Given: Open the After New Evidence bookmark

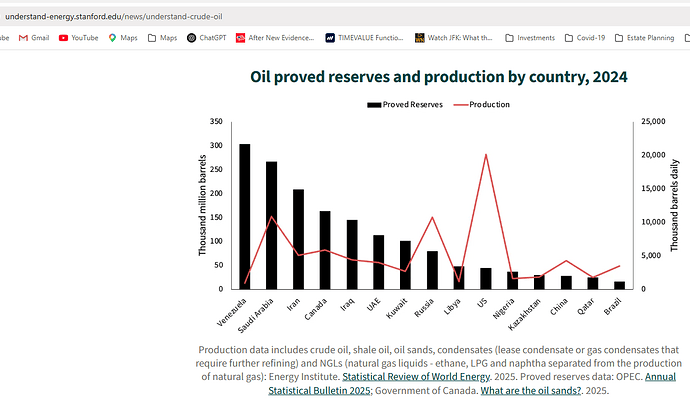Looking at the screenshot, I should (275, 38).
